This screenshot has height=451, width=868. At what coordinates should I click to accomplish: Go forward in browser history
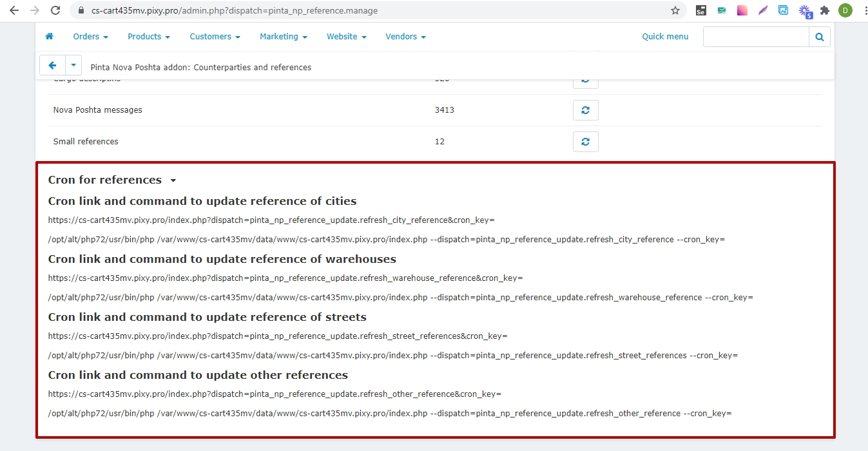point(35,10)
